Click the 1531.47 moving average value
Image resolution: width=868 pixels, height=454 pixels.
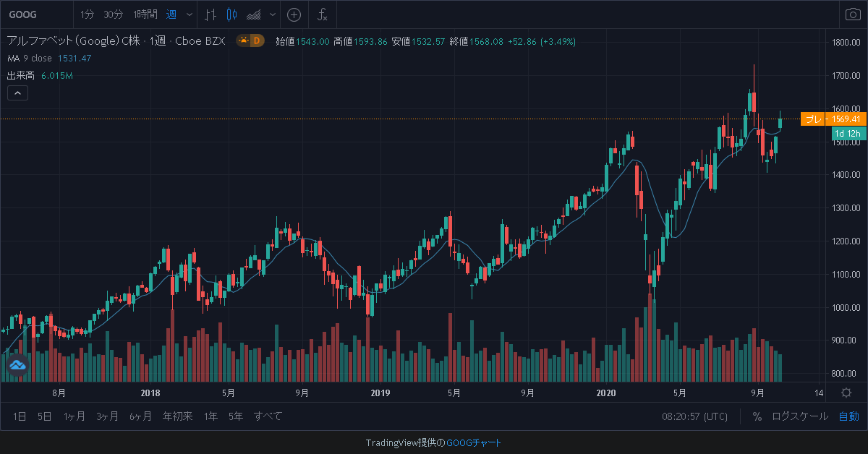point(75,59)
